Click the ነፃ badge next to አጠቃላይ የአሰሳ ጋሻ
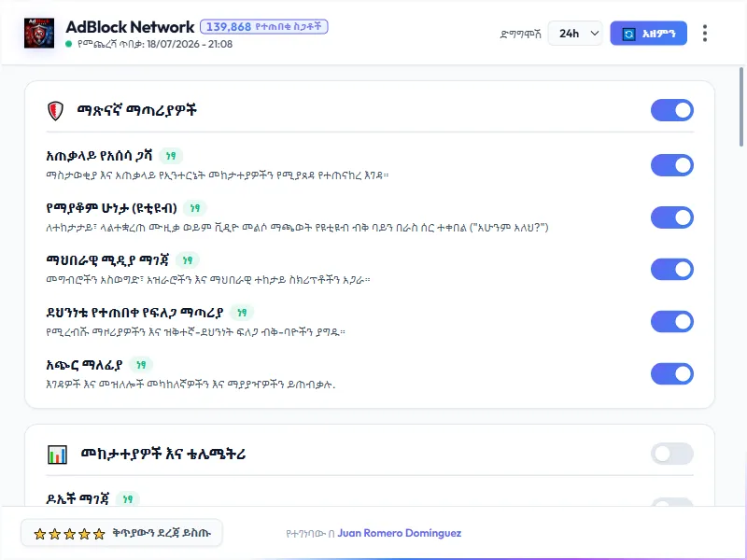747x560 pixels. point(171,156)
